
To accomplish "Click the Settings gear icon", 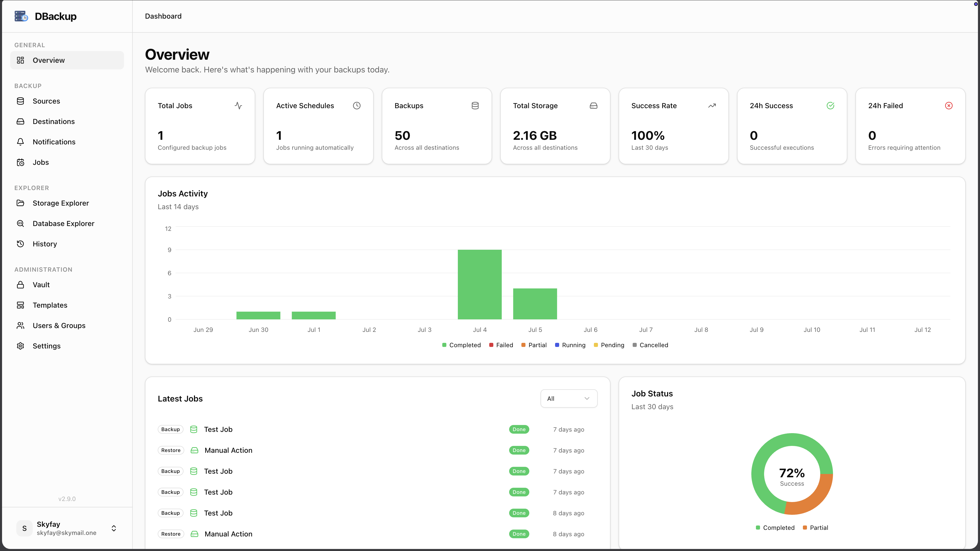I will (x=20, y=346).
